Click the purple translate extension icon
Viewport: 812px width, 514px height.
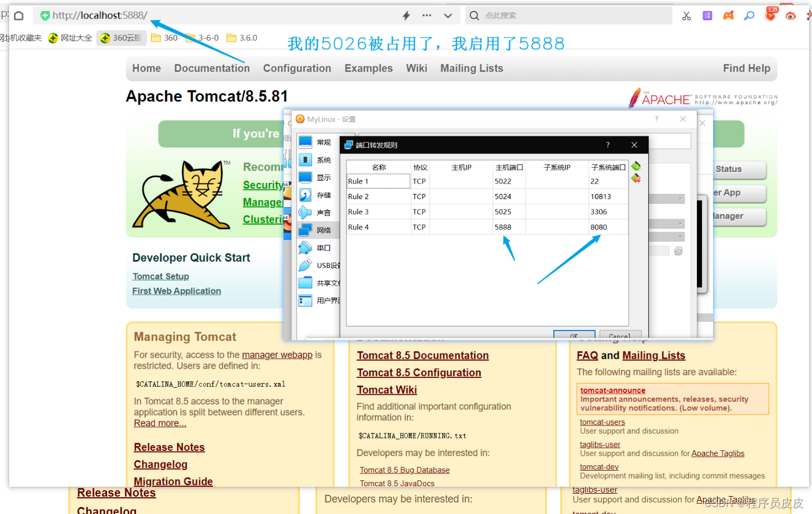click(x=707, y=16)
